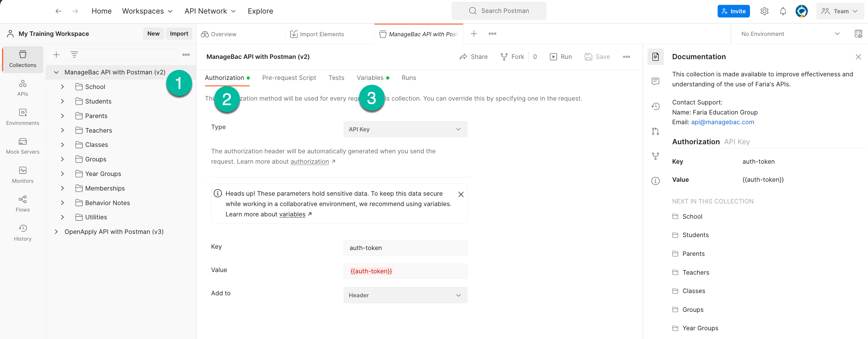Go to Explore

pos(260,11)
